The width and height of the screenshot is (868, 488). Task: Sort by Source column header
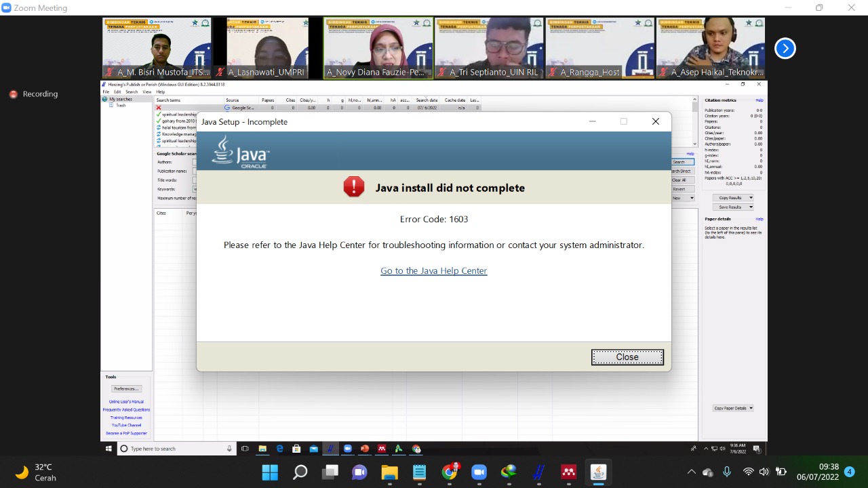click(x=241, y=100)
